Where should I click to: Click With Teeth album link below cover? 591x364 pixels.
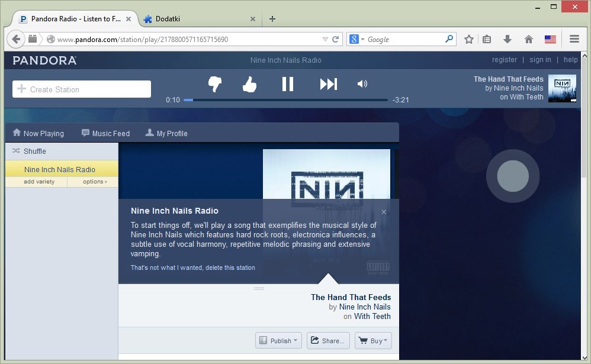[x=372, y=316]
